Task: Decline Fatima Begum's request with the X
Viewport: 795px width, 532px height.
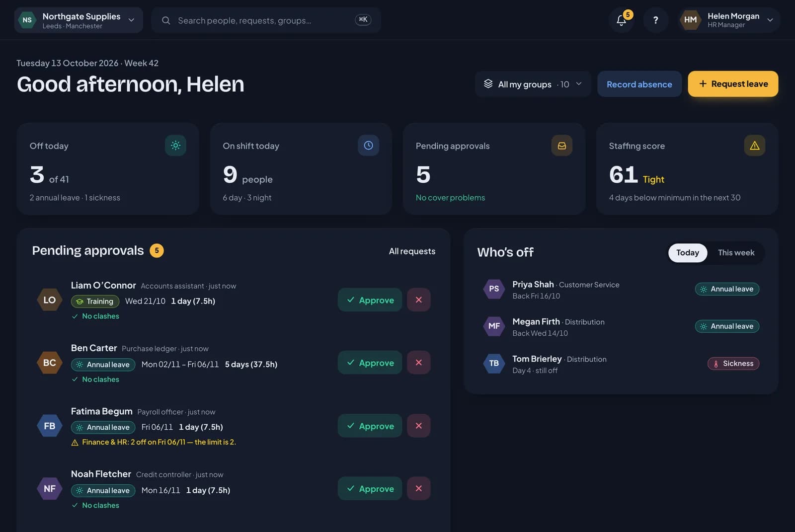Action: 418,426
